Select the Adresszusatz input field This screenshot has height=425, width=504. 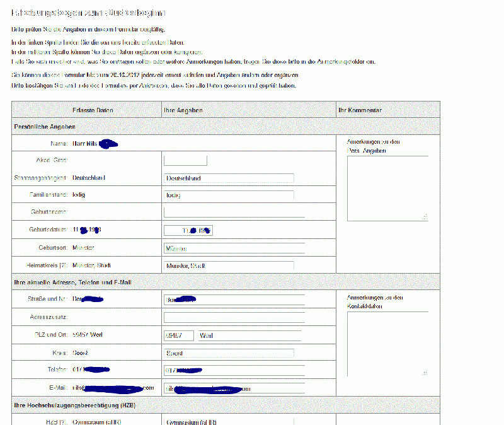(234, 317)
